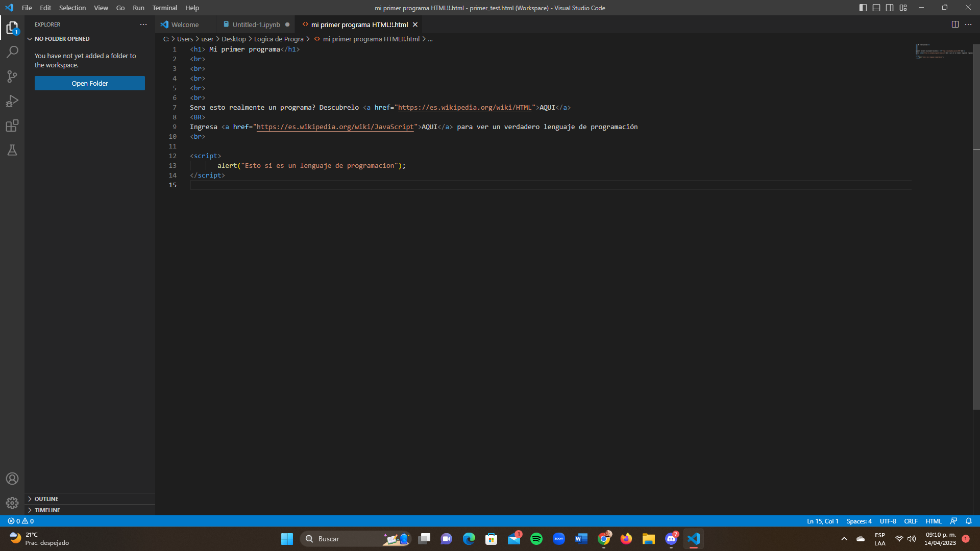This screenshot has height=551, width=980.
Task: Click the wikipedia JavaScript link in line 9
Action: pyautogui.click(x=335, y=127)
